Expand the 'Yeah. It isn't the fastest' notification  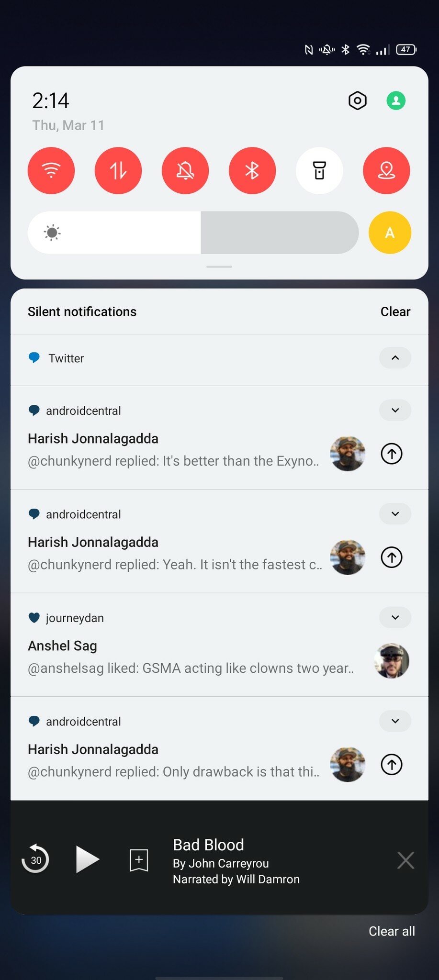point(395,514)
